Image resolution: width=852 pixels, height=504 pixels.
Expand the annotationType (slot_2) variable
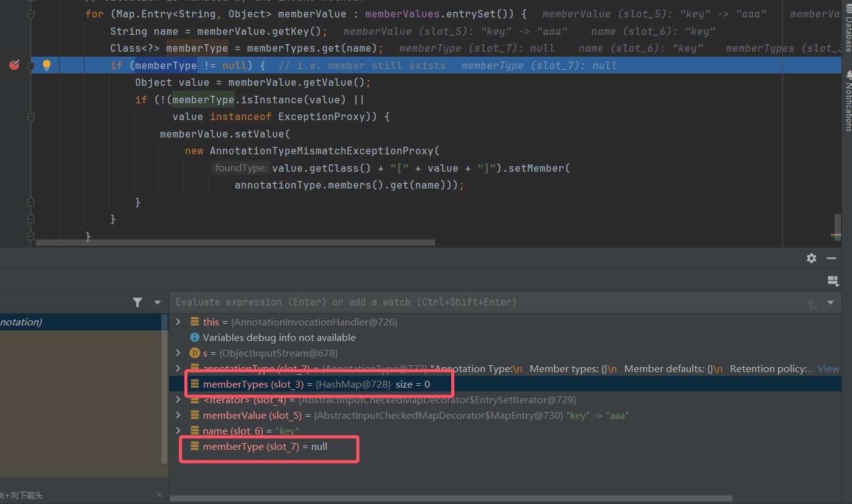coord(179,368)
